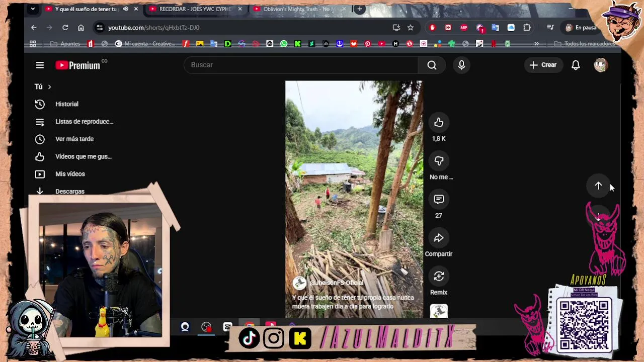Open the account avatar menu
The height and width of the screenshot is (362, 644).
click(601, 65)
